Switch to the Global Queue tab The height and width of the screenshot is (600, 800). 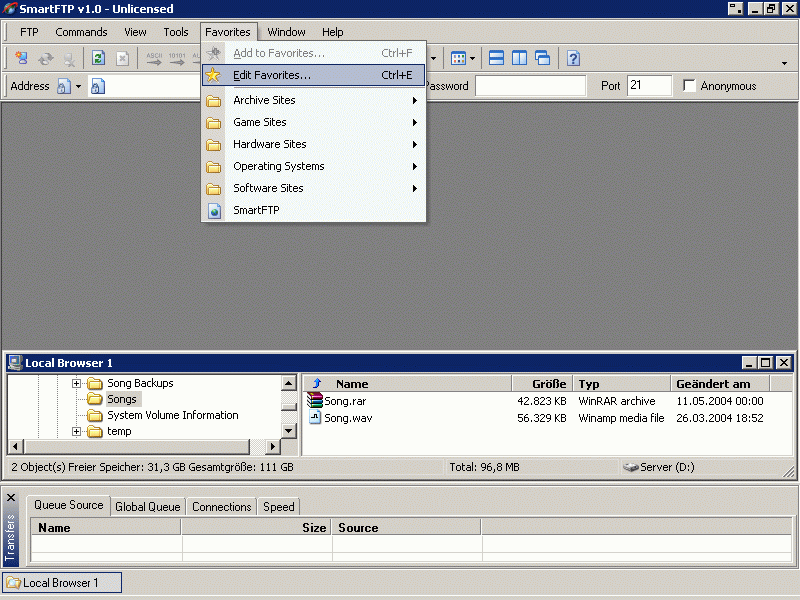[148, 507]
